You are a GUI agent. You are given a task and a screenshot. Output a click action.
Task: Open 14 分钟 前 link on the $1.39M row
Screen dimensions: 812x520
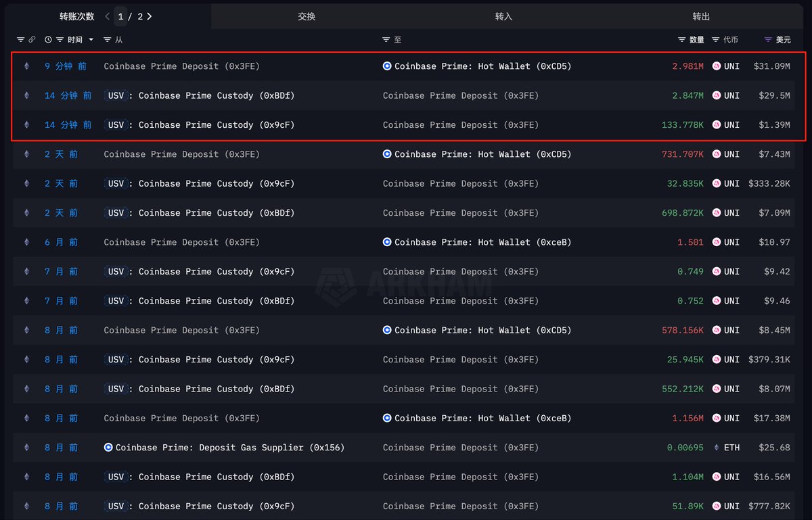point(68,125)
